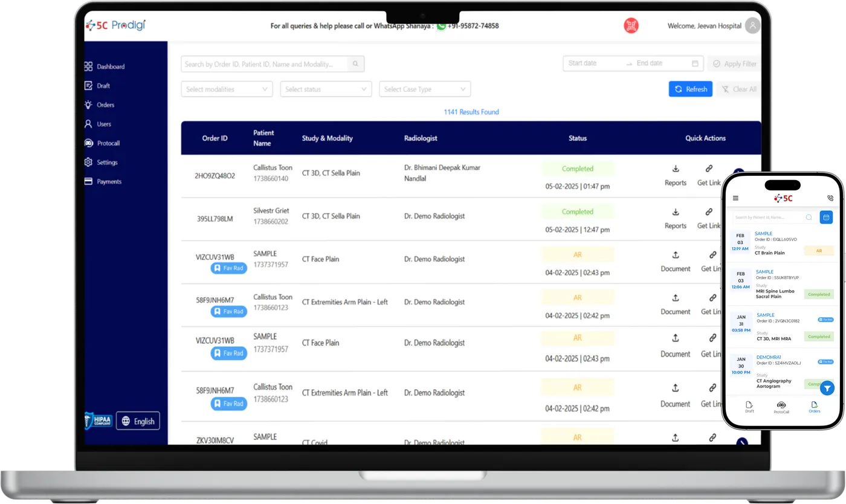The width and height of the screenshot is (846, 504).
Task: Open Protocall from the sidebar
Action: (89, 143)
